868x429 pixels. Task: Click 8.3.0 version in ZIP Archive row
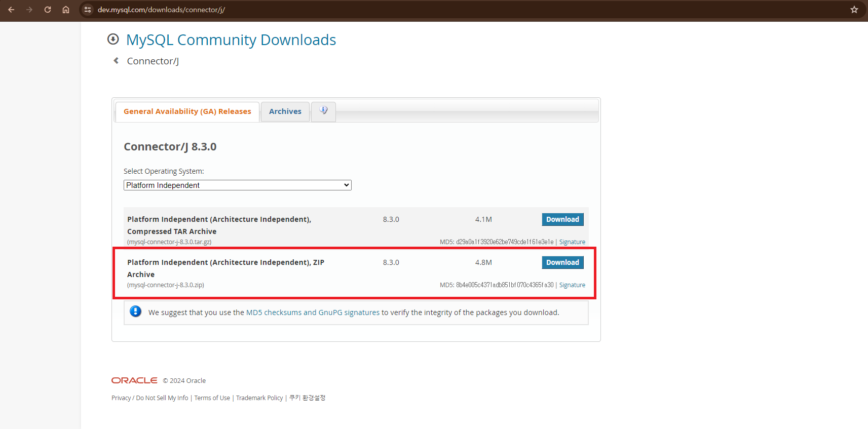point(391,262)
